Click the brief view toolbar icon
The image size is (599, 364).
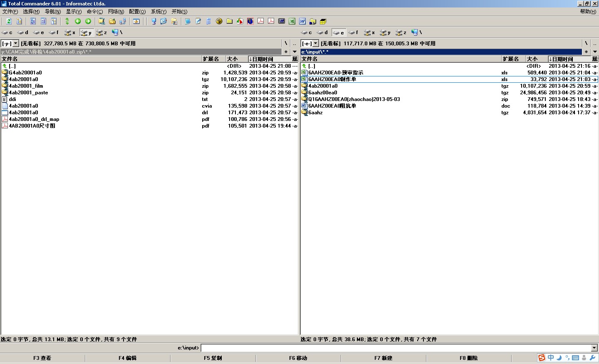click(x=33, y=21)
